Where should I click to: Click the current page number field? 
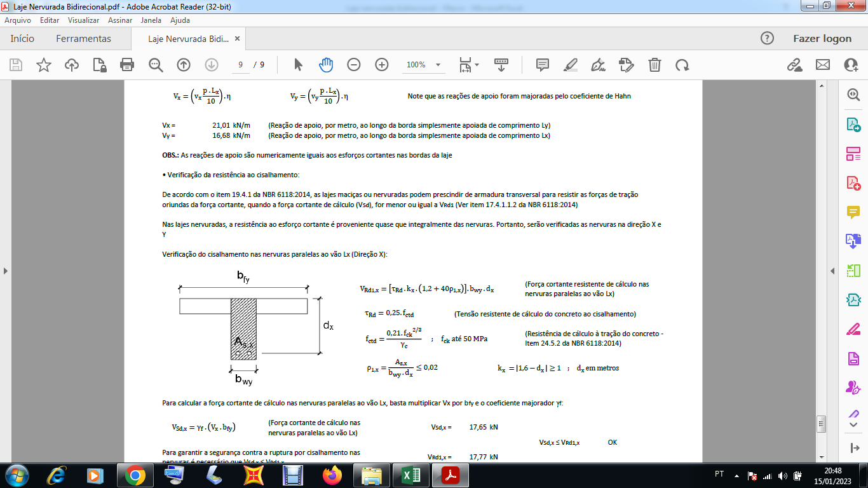click(240, 65)
